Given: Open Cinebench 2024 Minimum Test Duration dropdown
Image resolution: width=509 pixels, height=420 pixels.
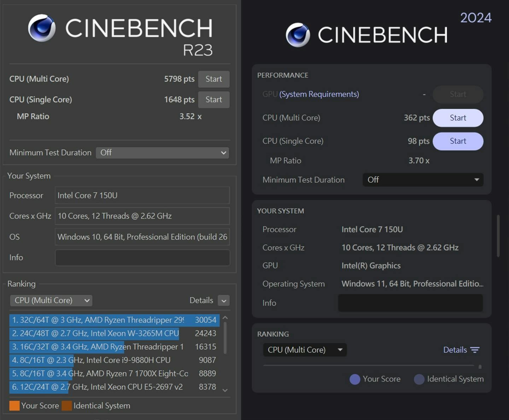Looking at the screenshot, I should tap(423, 180).
